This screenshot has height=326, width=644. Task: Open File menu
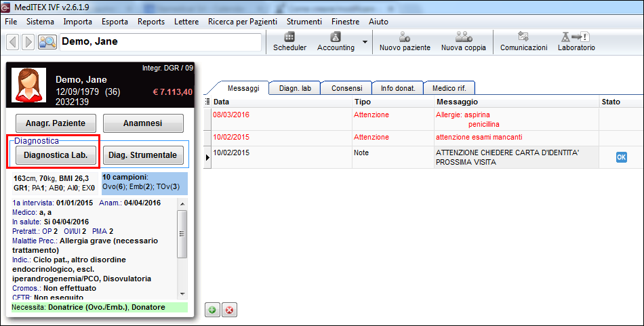pos(11,22)
